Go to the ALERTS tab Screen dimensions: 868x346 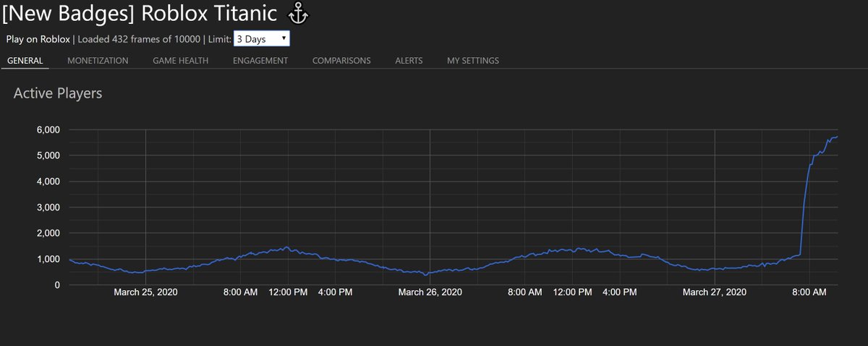point(409,61)
